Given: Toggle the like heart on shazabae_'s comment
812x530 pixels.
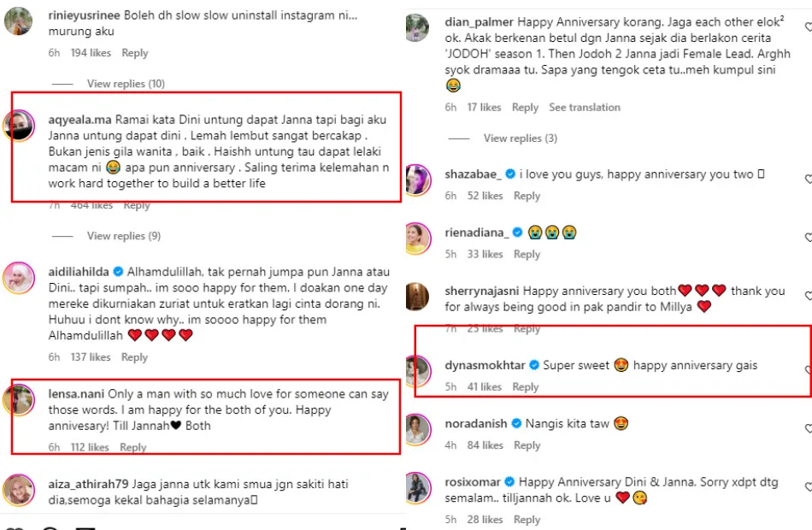Looking at the screenshot, I should [808, 180].
